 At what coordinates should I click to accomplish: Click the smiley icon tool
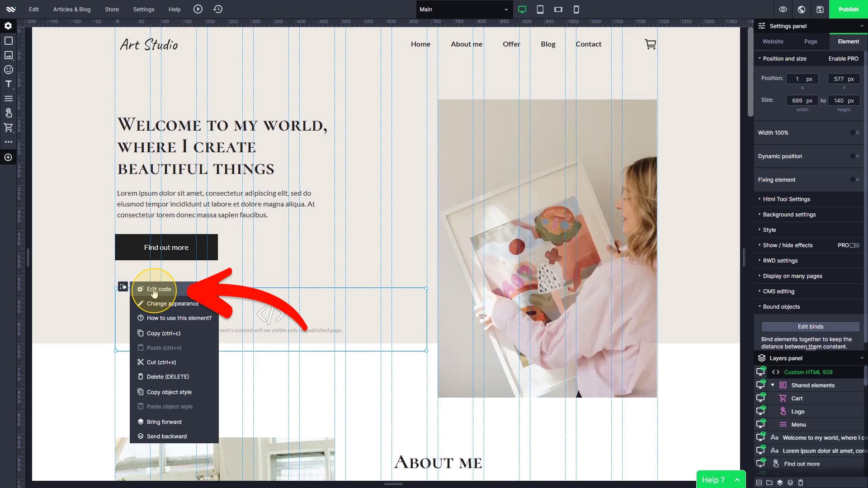click(8, 70)
